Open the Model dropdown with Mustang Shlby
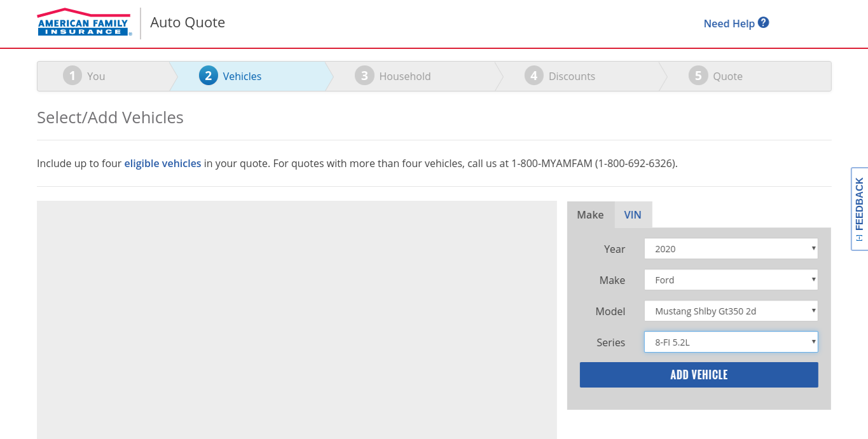 click(x=731, y=311)
